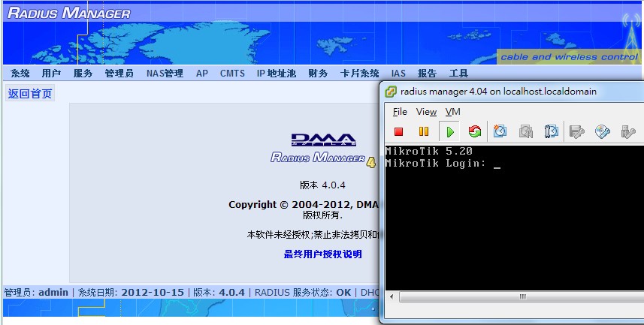The image size is (644, 325).
Task: Click the MikroTik 5.20 console line
Action: pos(429,151)
